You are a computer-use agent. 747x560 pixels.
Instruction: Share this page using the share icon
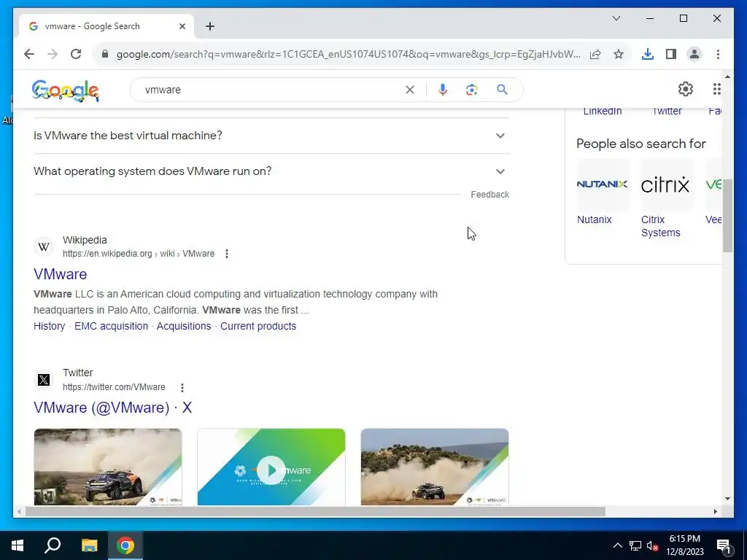pyautogui.click(x=595, y=54)
